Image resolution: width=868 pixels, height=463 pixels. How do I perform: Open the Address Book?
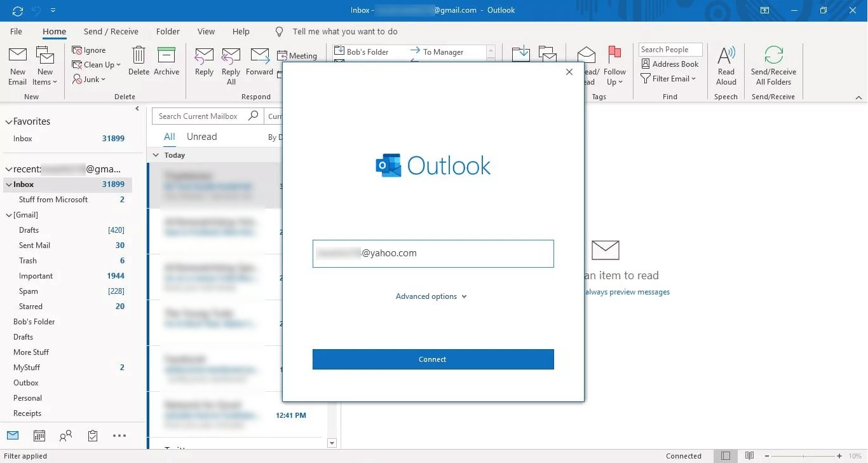point(670,64)
